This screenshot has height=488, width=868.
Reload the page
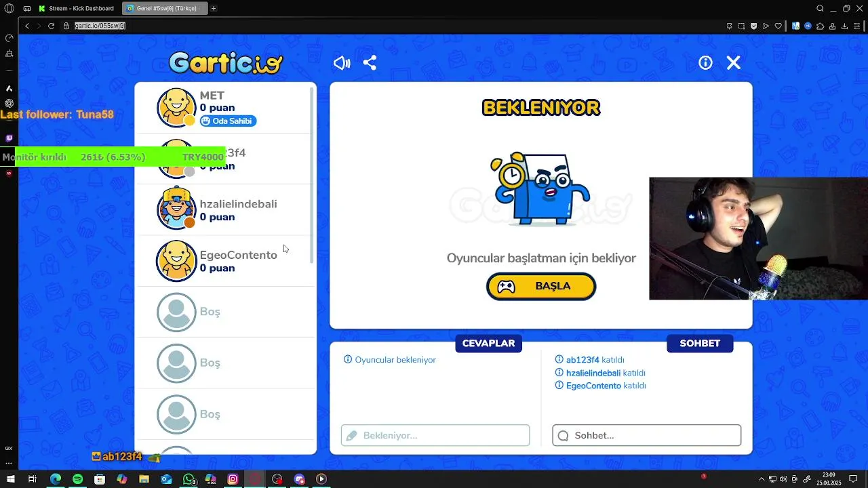(51, 26)
